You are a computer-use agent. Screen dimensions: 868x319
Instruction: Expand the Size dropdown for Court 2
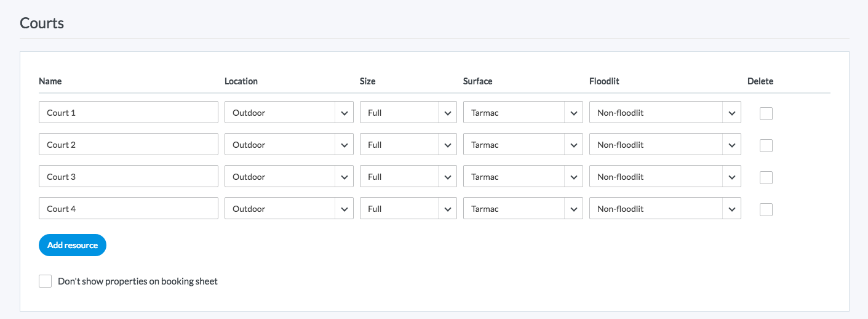(408, 145)
